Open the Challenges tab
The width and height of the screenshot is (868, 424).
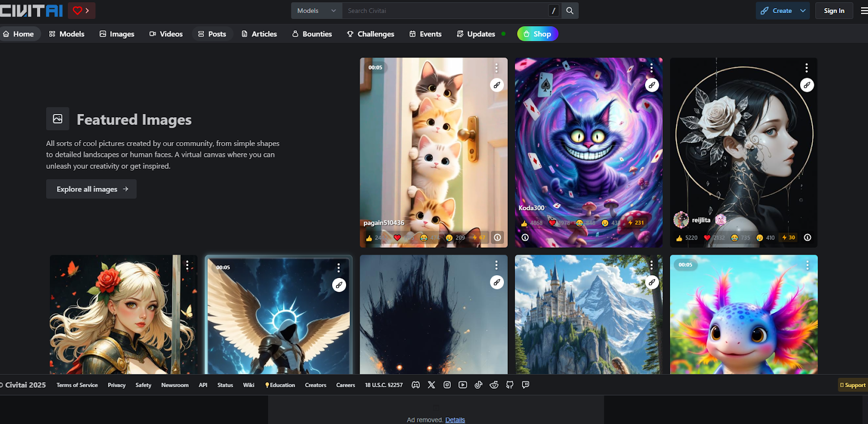pyautogui.click(x=371, y=34)
